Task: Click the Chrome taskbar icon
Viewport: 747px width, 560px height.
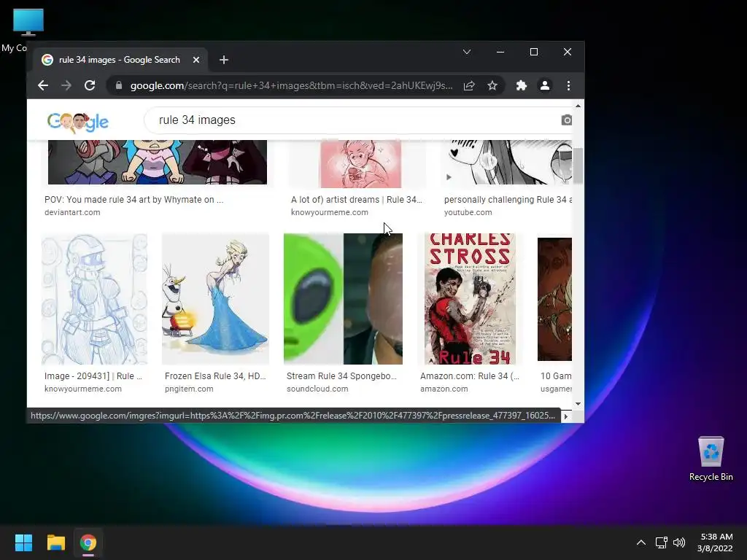Action: coord(88,542)
